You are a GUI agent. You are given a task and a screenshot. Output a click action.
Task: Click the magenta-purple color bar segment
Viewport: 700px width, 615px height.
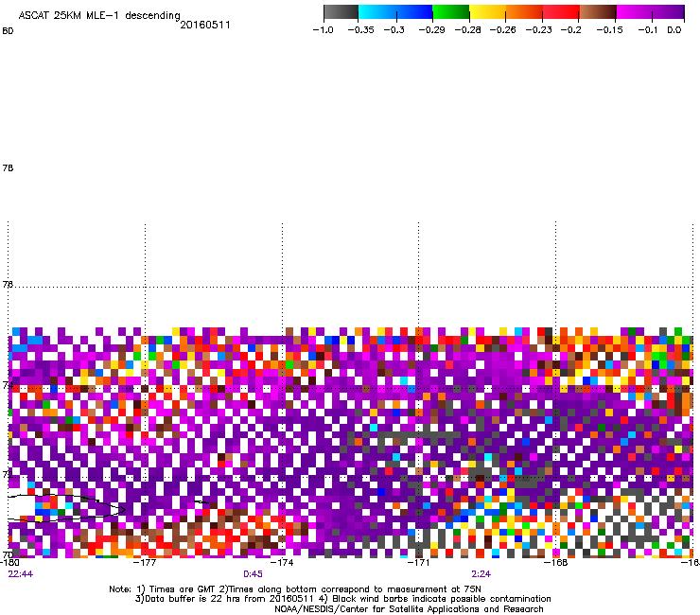pos(651,11)
